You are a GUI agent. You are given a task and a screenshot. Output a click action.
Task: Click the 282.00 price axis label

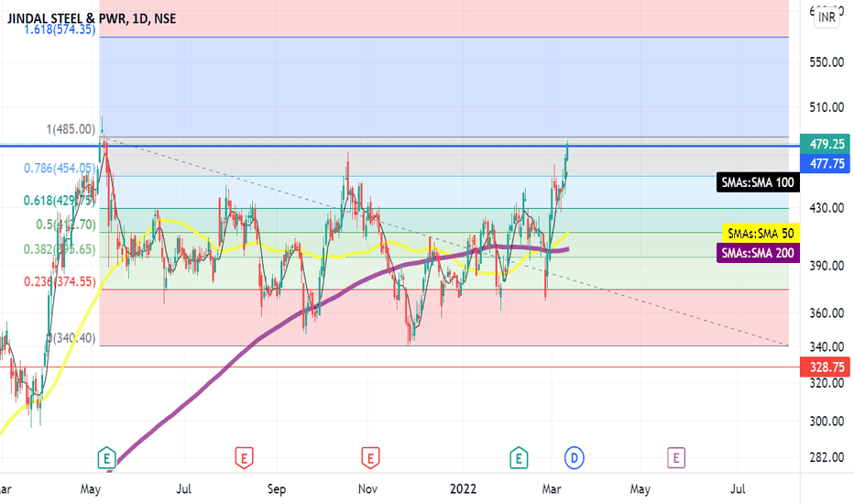click(x=827, y=457)
